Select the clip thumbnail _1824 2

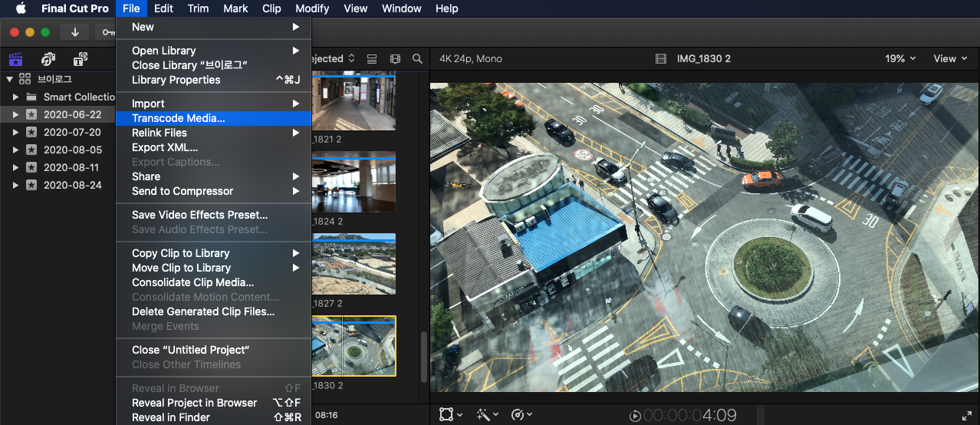pos(354,182)
